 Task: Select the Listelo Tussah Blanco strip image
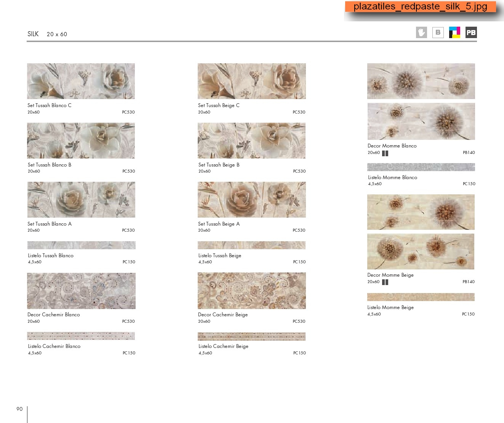[x=81, y=245]
